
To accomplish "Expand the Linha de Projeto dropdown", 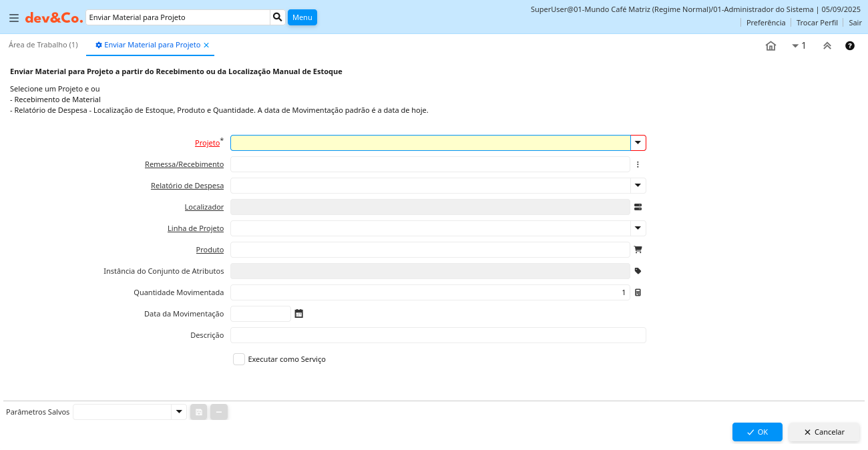I will (x=638, y=228).
